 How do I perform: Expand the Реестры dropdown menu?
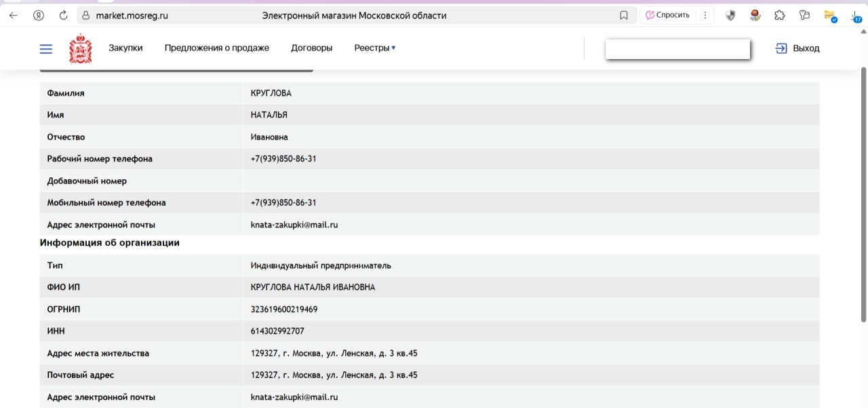pos(375,48)
